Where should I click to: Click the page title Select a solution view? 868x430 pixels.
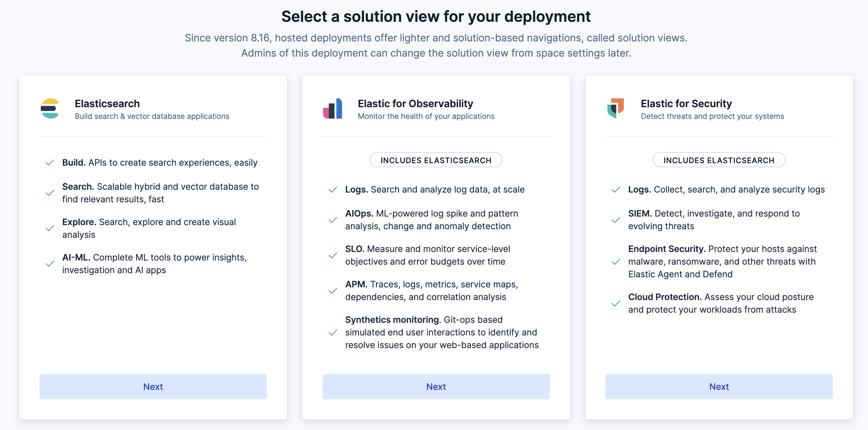[436, 16]
